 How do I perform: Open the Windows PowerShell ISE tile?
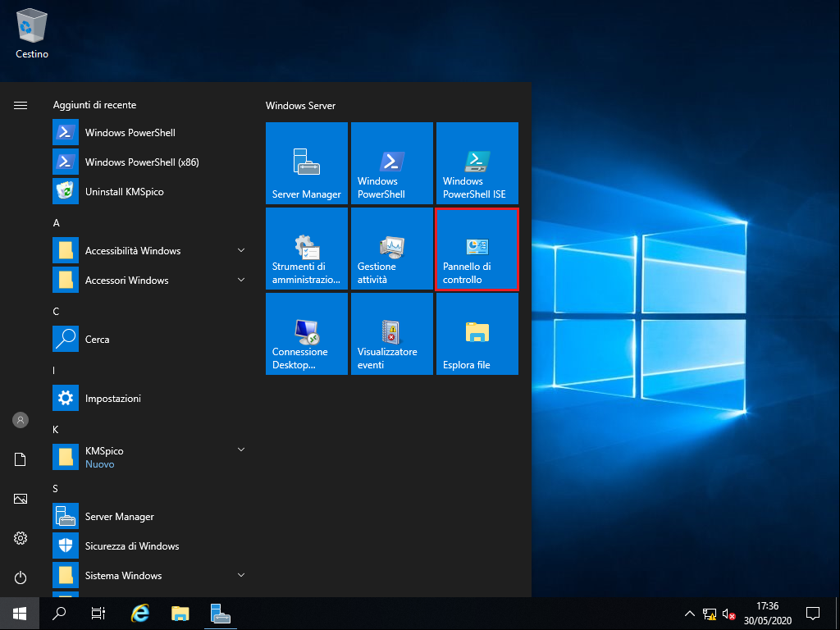(477, 163)
